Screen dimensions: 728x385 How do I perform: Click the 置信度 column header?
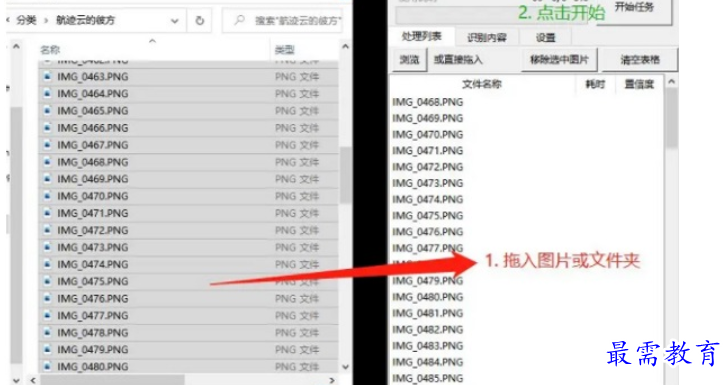(x=639, y=84)
